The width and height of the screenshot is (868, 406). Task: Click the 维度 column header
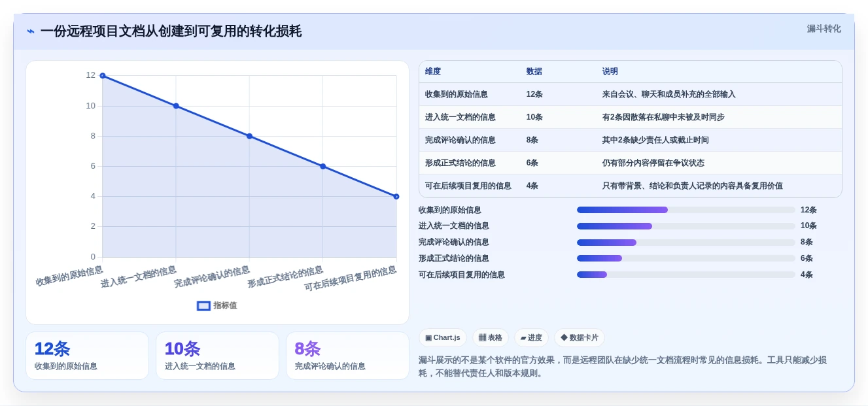coord(433,71)
